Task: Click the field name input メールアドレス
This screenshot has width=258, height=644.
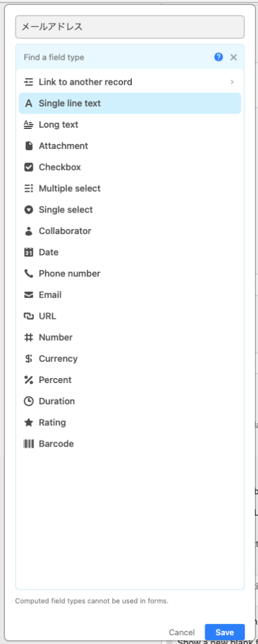Action: point(129,27)
